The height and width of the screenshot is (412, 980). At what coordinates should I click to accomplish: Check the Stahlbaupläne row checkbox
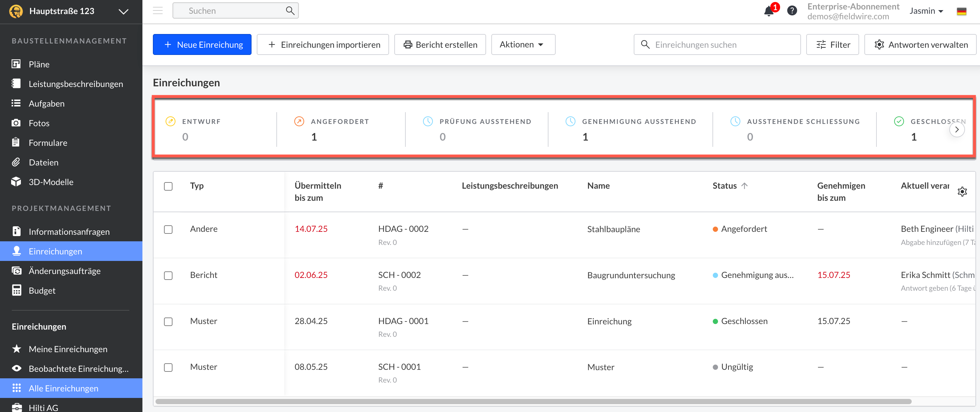(168, 230)
